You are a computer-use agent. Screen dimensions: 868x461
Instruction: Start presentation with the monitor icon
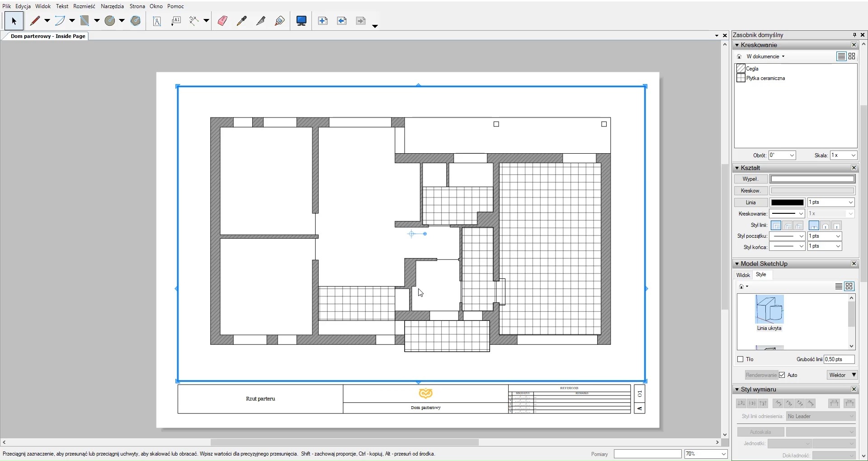pos(302,21)
